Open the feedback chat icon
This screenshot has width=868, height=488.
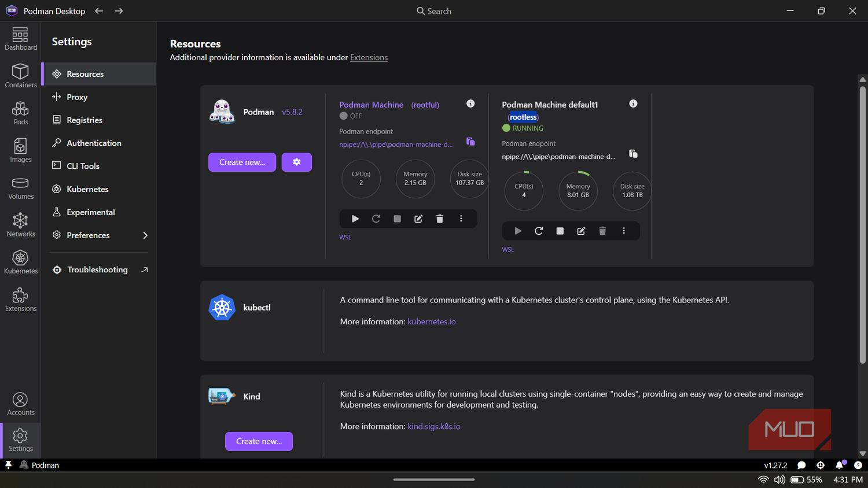pos(801,465)
